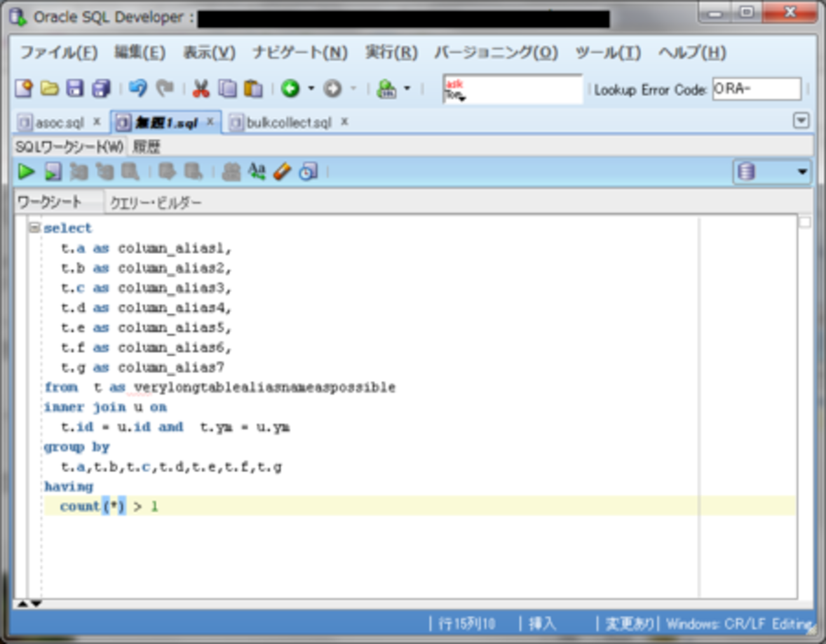Switch to the クエリー・ビルダー tab
826x644 pixels.
click(x=156, y=203)
